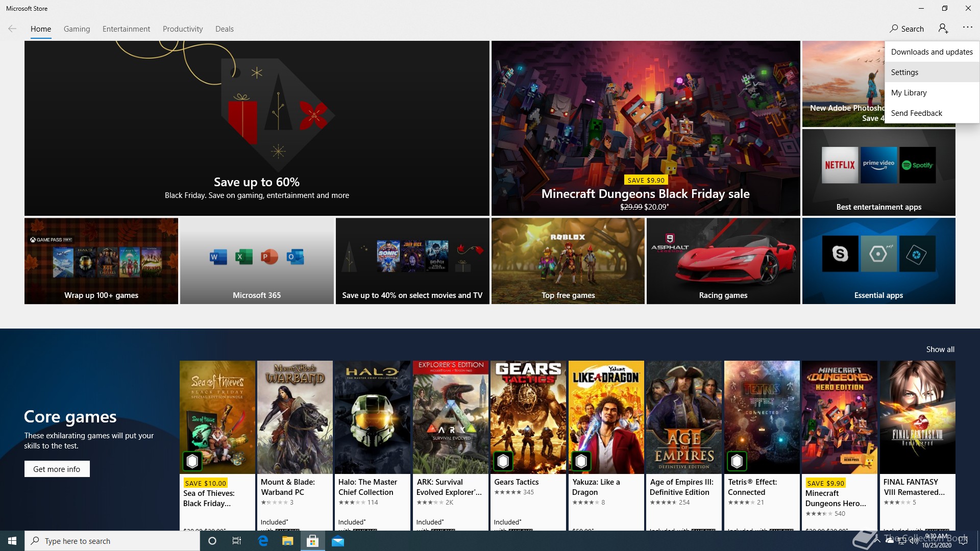Open Racing games Asphalt tile
980x551 pixels.
coord(723,261)
